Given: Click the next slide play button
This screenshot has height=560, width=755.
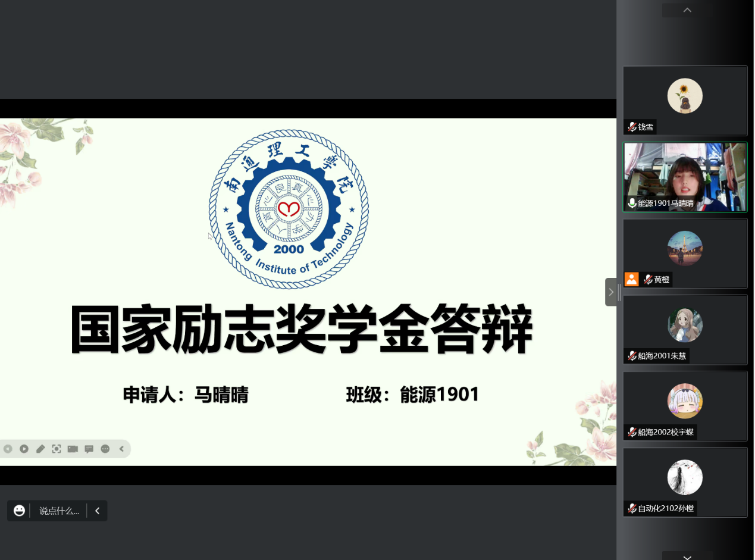Looking at the screenshot, I should pyautogui.click(x=24, y=449).
